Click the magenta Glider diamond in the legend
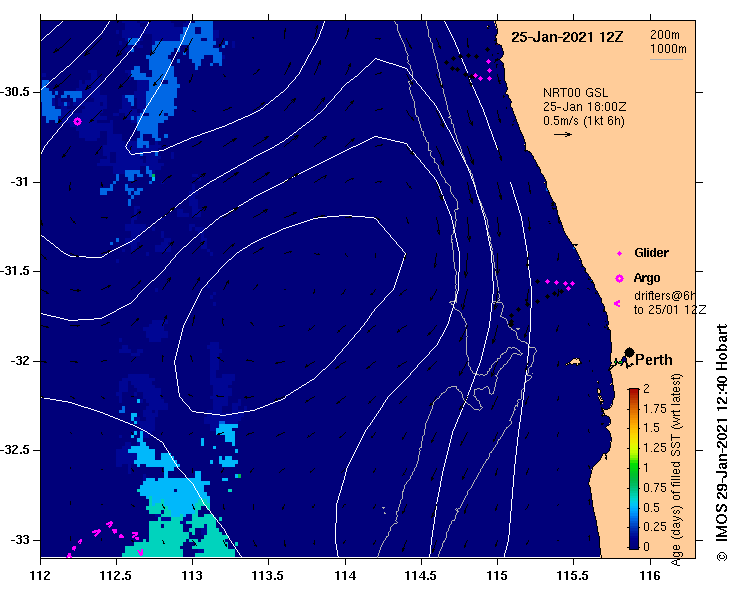 pos(619,254)
